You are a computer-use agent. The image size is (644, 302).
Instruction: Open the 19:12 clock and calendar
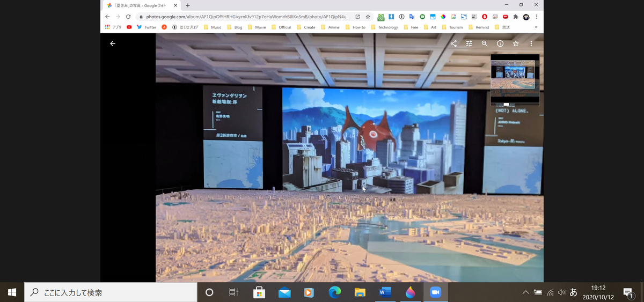[x=598, y=292]
